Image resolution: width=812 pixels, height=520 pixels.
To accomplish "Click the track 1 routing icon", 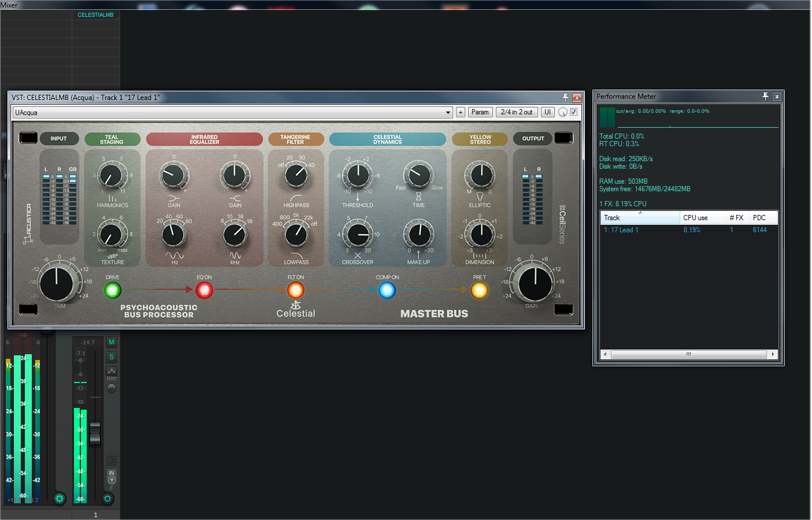I will (112, 460).
